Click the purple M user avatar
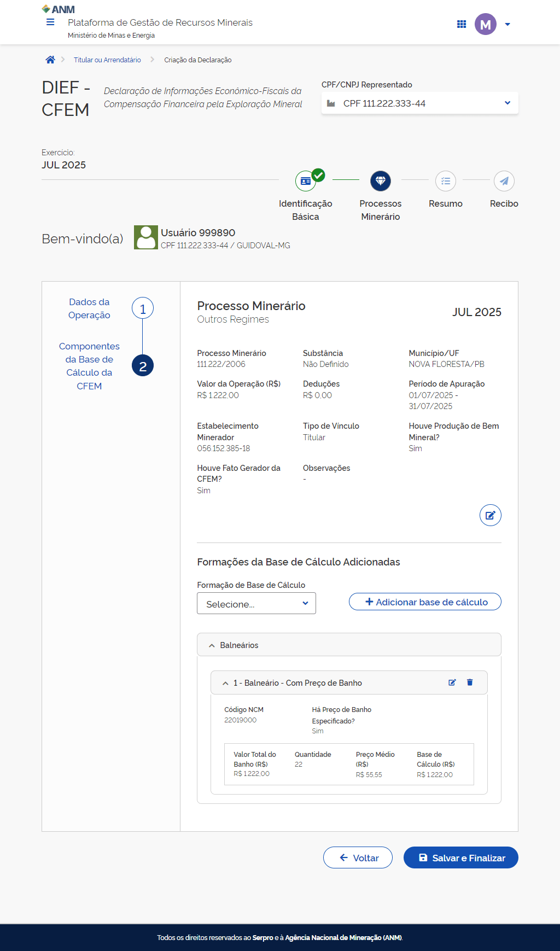Screen dimensions: 560x951 click(485, 24)
